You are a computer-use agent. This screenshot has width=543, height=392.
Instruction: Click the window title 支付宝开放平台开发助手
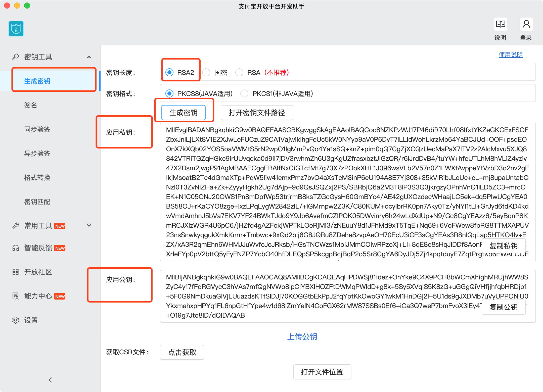pyautogui.click(x=271, y=6)
